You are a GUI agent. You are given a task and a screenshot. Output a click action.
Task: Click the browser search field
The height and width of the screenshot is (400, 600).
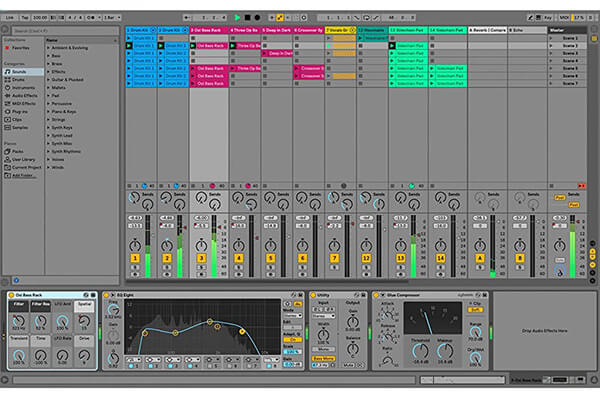65,31
